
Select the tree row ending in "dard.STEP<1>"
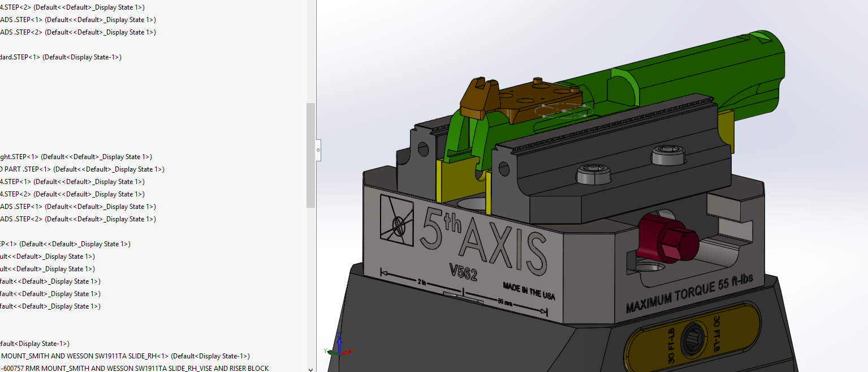click(61, 57)
